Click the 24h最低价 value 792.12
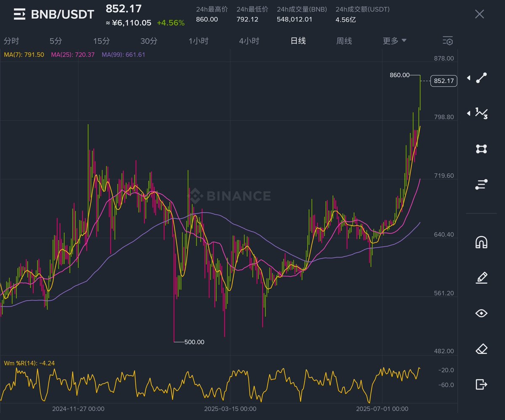Viewport: 505px width, 420px height. point(247,19)
